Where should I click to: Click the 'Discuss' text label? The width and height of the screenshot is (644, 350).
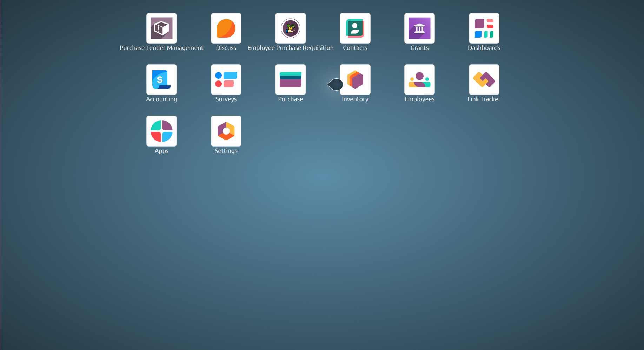tap(226, 48)
